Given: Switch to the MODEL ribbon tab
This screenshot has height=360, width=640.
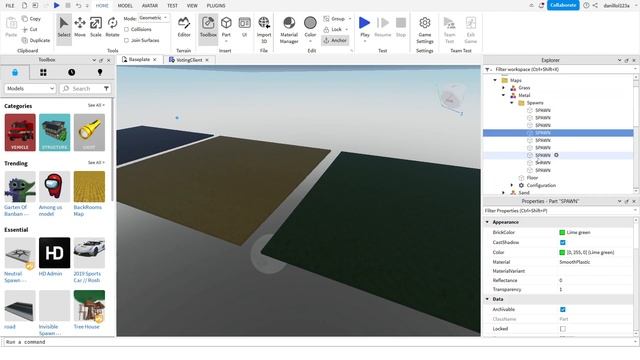Looking at the screenshot, I should 125,6.
